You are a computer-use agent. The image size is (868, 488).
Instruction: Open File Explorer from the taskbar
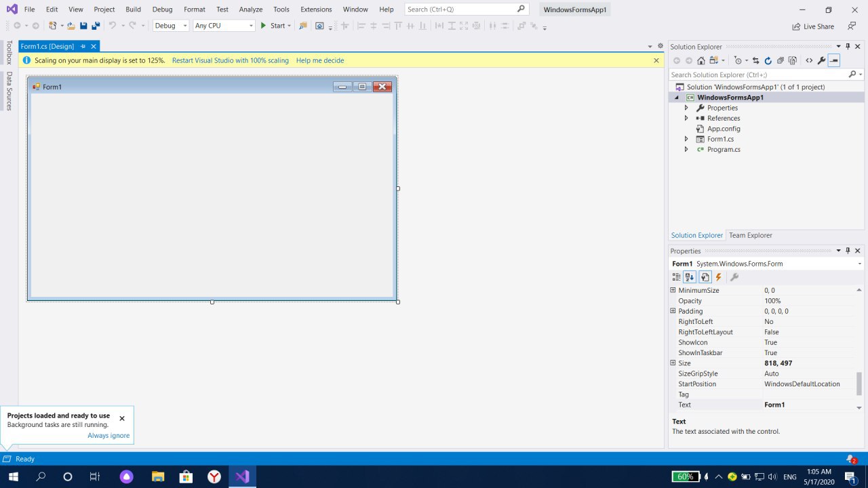coord(157,476)
